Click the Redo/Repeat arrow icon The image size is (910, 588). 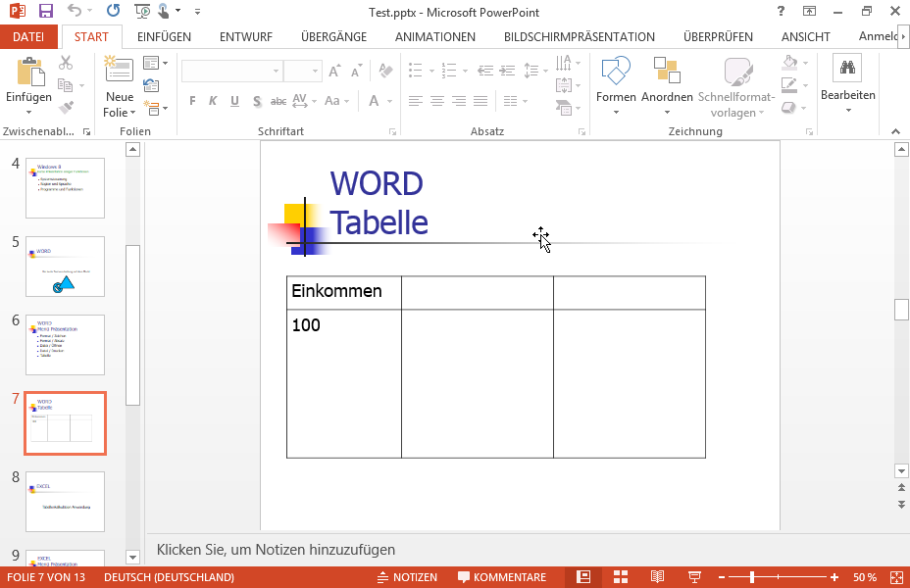(113, 11)
